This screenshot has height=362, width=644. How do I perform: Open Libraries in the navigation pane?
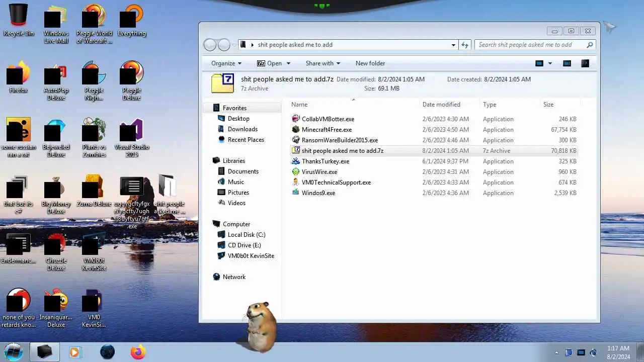click(234, 161)
